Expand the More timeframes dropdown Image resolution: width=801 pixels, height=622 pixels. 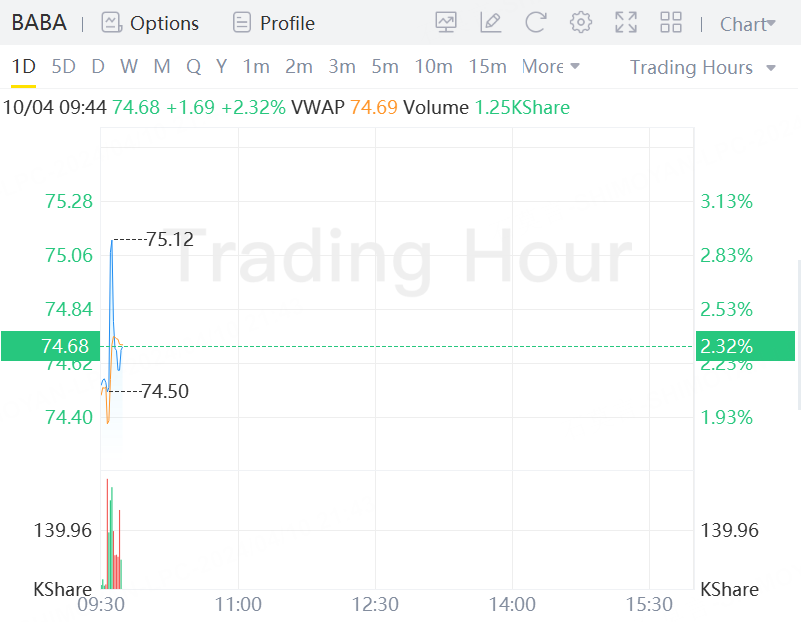click(x=550, y=66)
